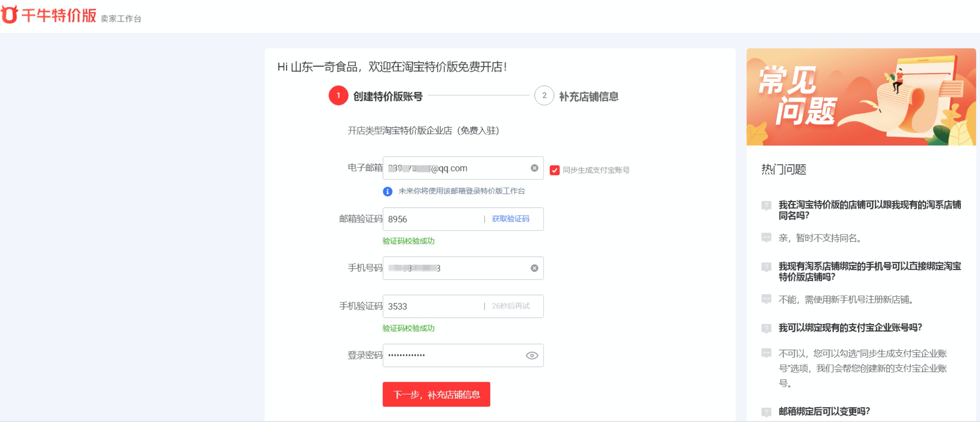Click 未来你将使用该邮箱登录特价版工作台 hint

click(x=461, y=191)
